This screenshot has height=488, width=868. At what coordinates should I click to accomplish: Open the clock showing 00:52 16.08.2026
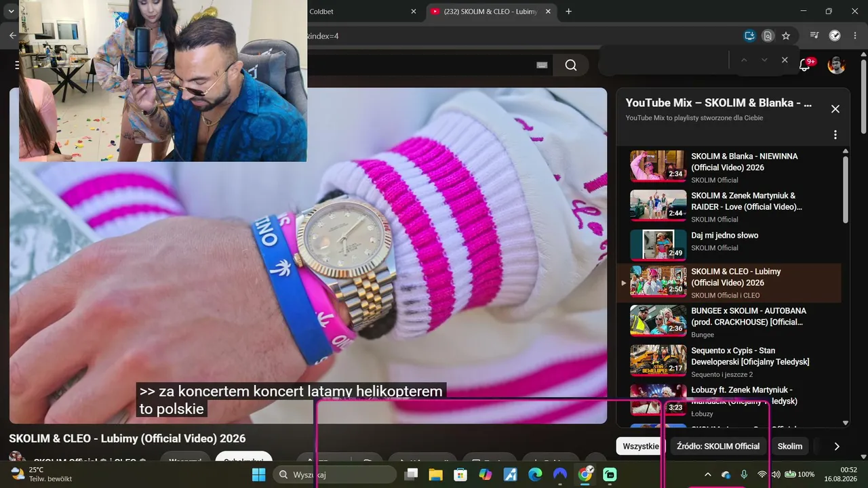point(840,474)
